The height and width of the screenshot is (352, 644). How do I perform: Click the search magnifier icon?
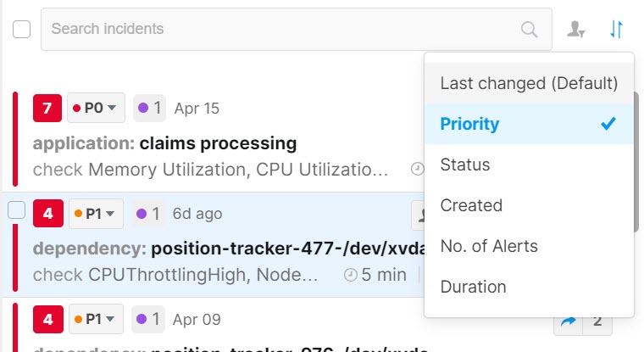tap(530, 30)
